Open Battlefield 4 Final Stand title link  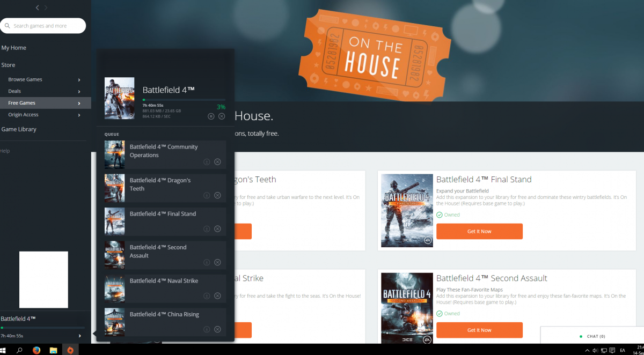[x=484, y=179]
